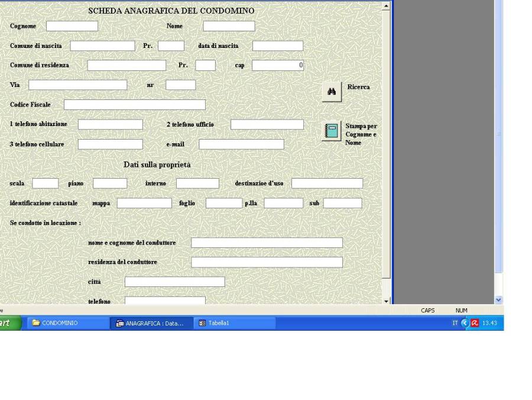Click the form scrollbar up arrow

point(386,6)
